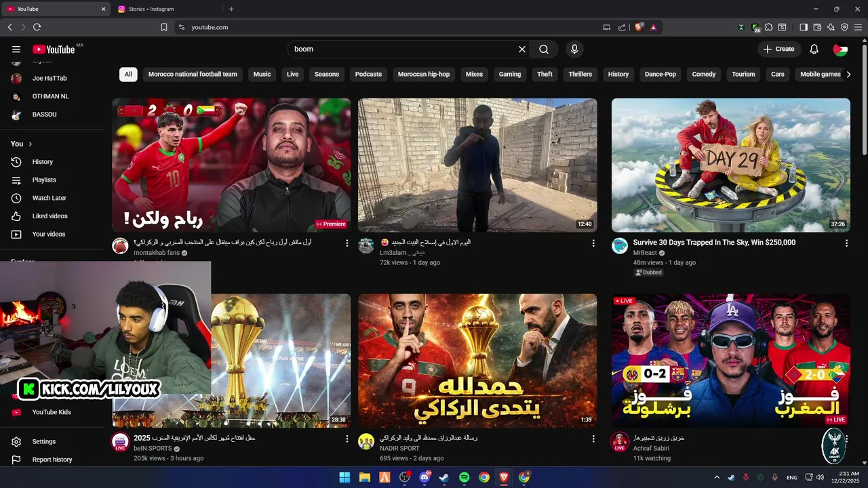
Task: Play the Lm3alam 12:40 video thumbnail
Action: [x=477, y=165]
